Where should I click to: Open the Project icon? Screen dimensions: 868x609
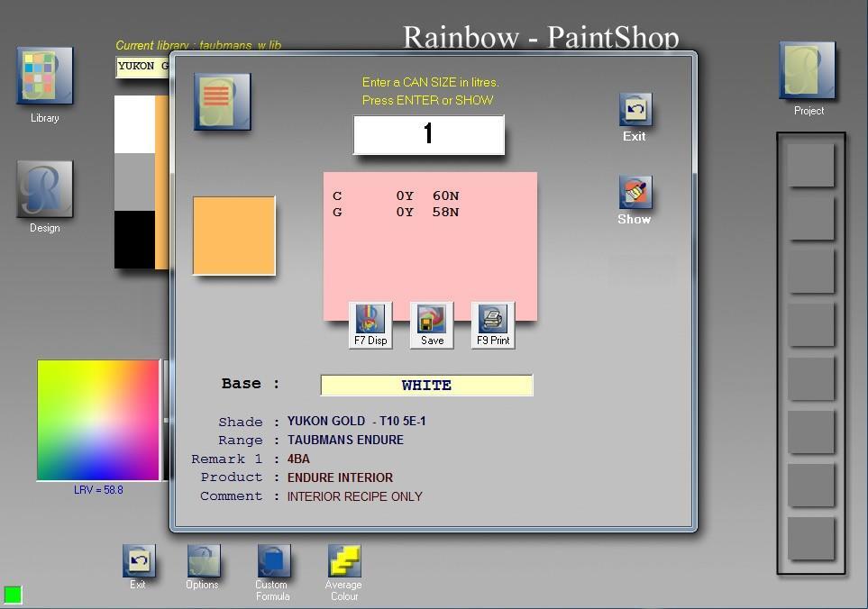807,70
